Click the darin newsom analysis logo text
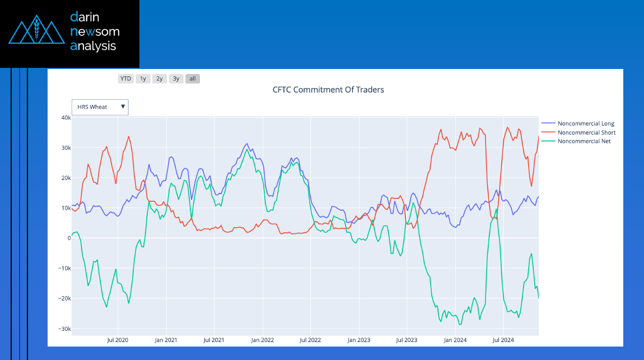 click(x=94, y=32)
